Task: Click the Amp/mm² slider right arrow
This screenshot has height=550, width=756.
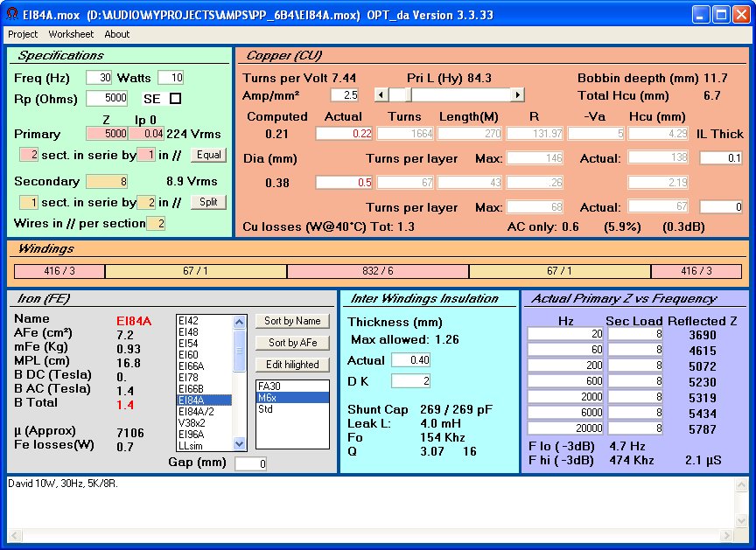Action: point(518,95)
